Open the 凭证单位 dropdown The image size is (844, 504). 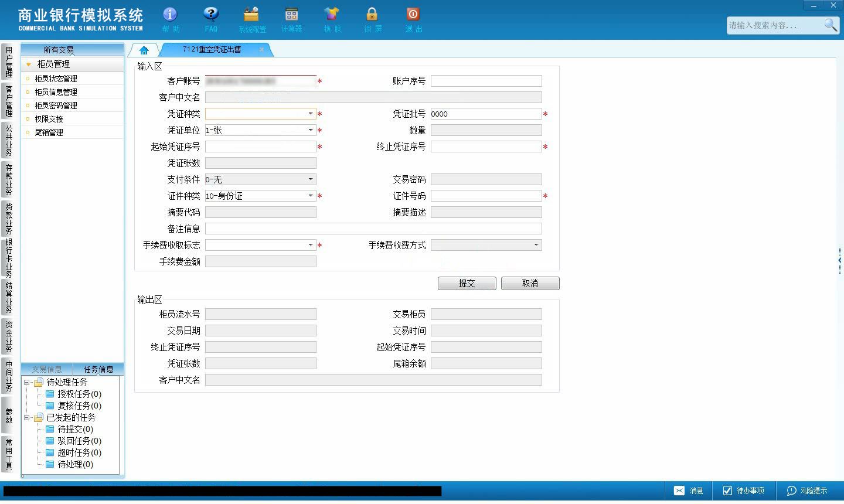coord(311,130)
